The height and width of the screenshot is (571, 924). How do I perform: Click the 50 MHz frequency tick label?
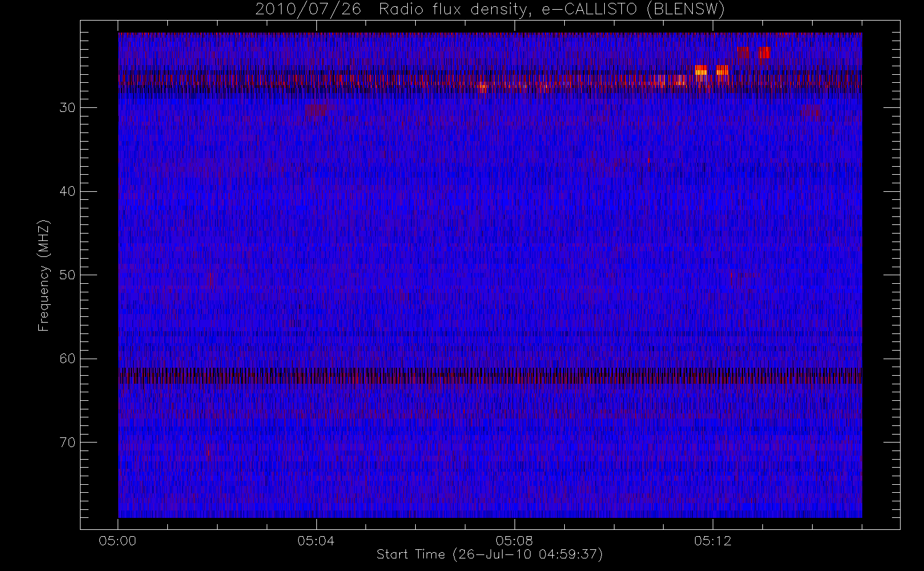(67, 275)
